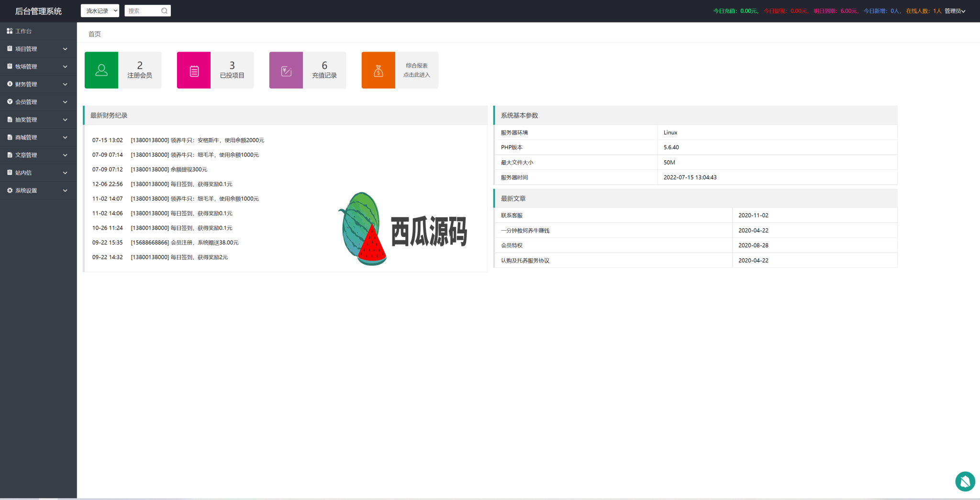Click the purple recharge records icon

tap(286, 70)
